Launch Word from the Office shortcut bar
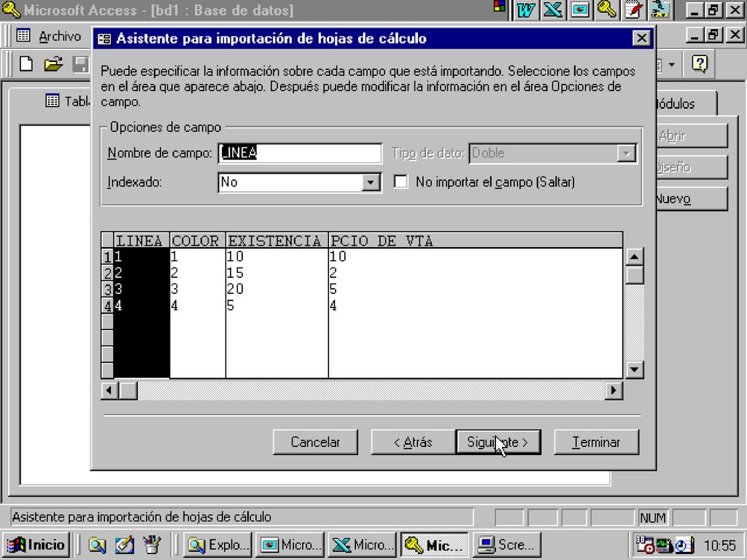This screenshot has height=560, width=747. coord(525,9)
